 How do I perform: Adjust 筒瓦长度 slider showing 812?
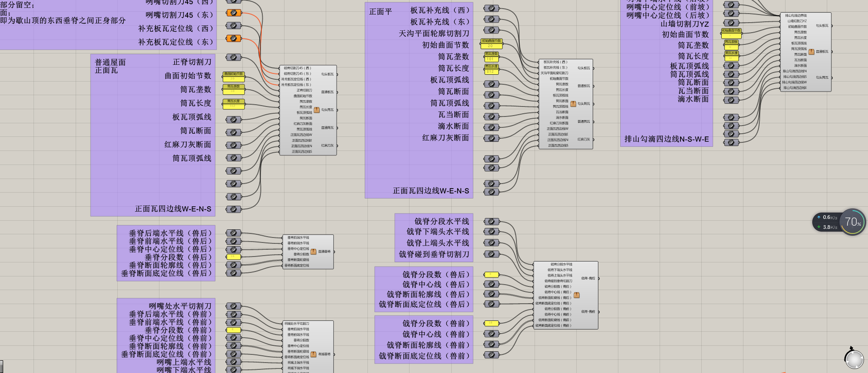[x=492, y=69]
